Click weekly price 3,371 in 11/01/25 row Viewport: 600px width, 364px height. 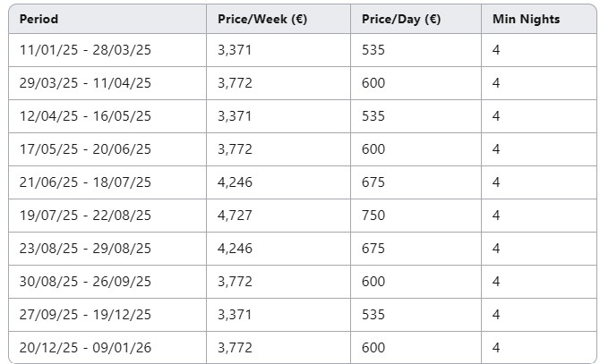point(279,50)
